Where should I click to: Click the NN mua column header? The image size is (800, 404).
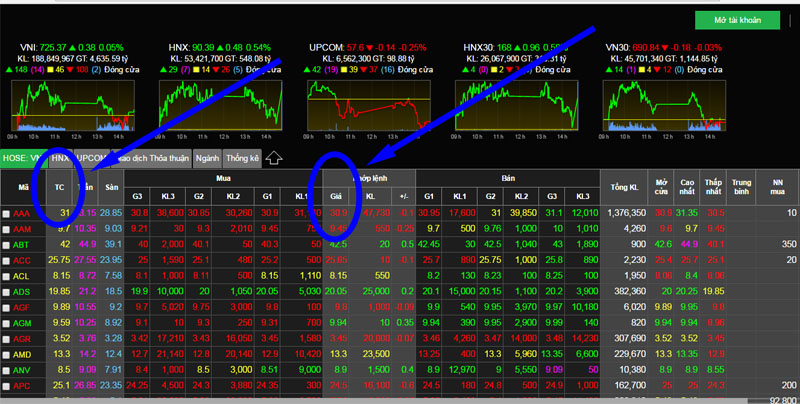coord(778,187)
